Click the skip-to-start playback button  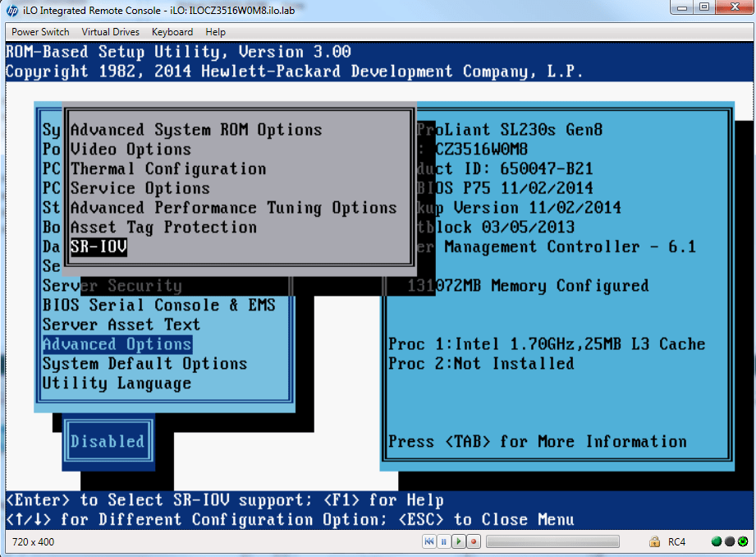[x=429, y=542]
